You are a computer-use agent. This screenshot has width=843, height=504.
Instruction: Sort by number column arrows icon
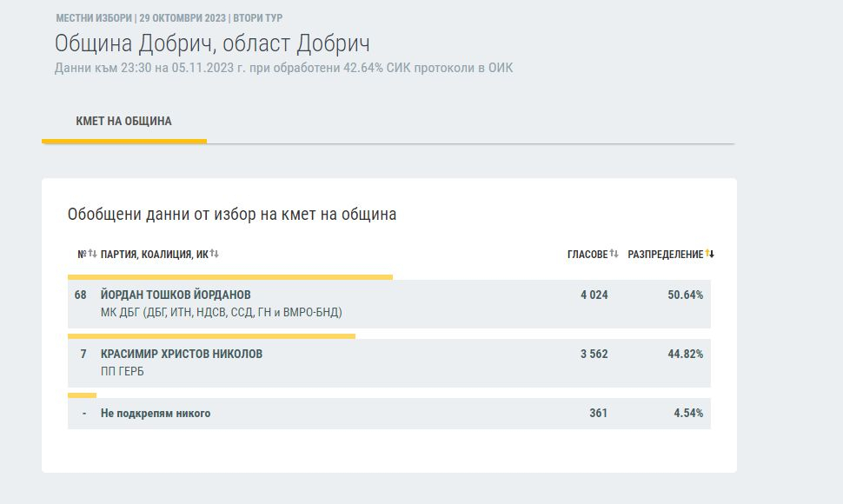click(92, 254)
